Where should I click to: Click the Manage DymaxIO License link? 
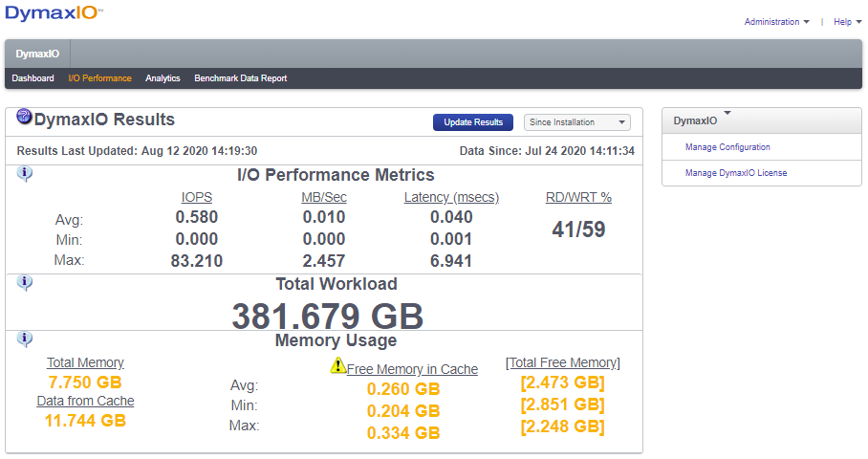(x=736, y=173)
